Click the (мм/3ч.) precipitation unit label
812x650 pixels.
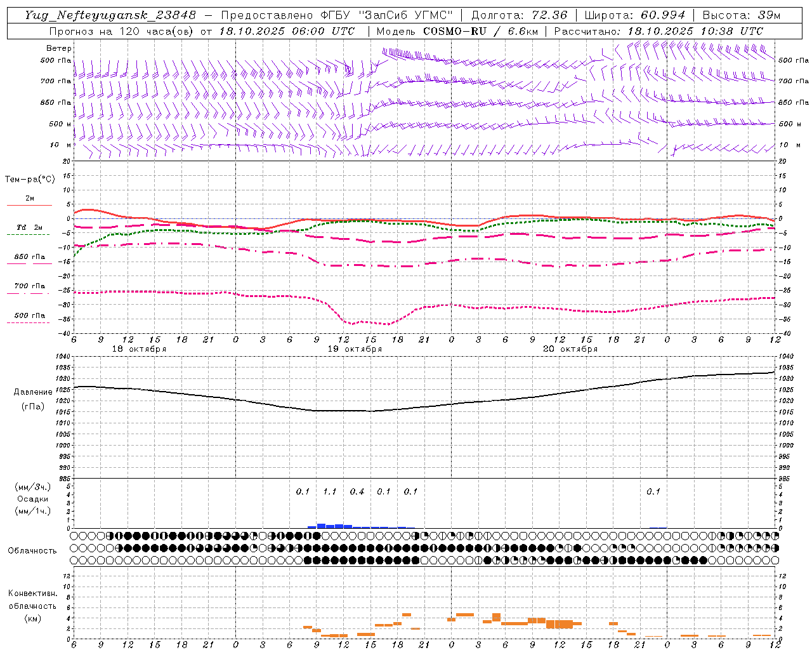(33, 487)
